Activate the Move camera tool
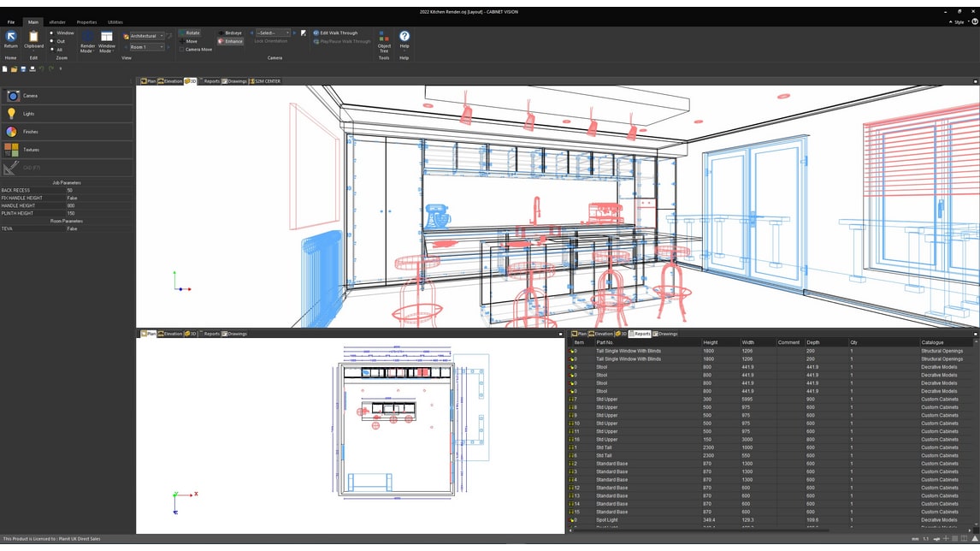This screenshot has width=980, height=551. click(x=190, y=41)
